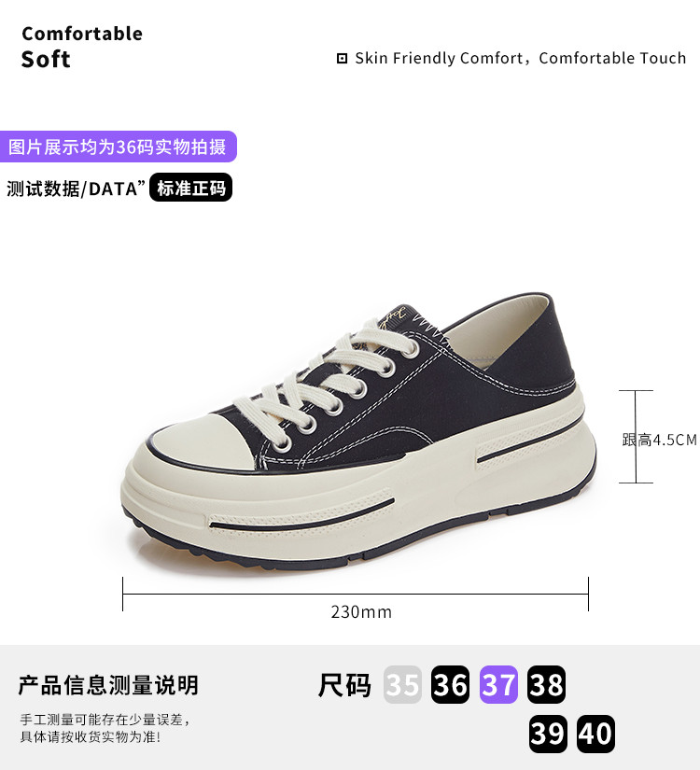Click the square bullet icon before Skin Friendly

coord(342,59)
